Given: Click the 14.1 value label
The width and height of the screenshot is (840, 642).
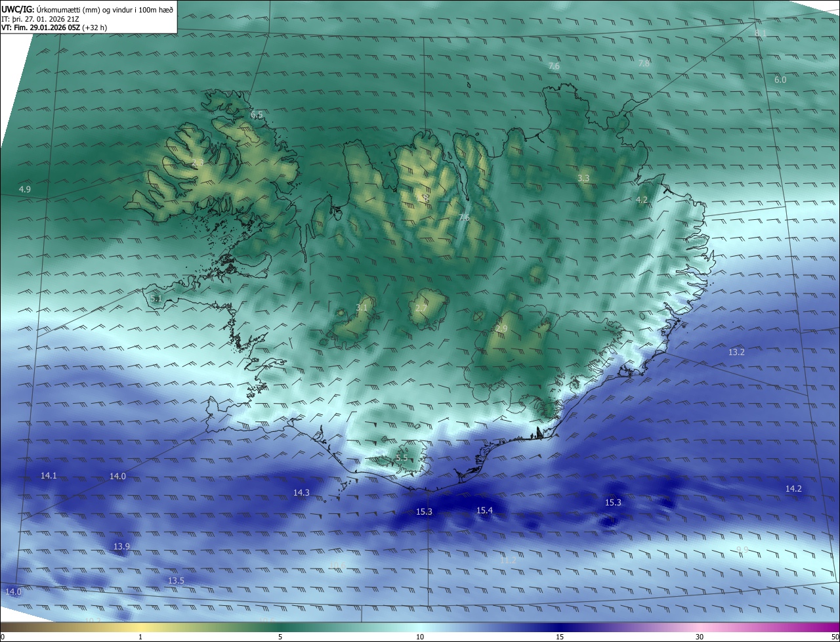Looking at the screenshot, I should pyautogui.click(x=49, y=475).
